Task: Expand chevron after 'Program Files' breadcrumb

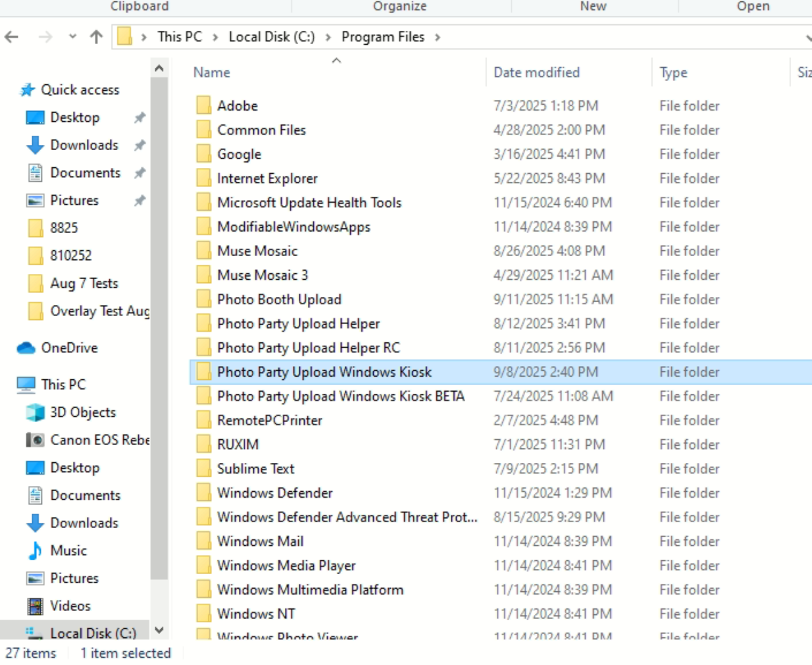Action: 438,38
